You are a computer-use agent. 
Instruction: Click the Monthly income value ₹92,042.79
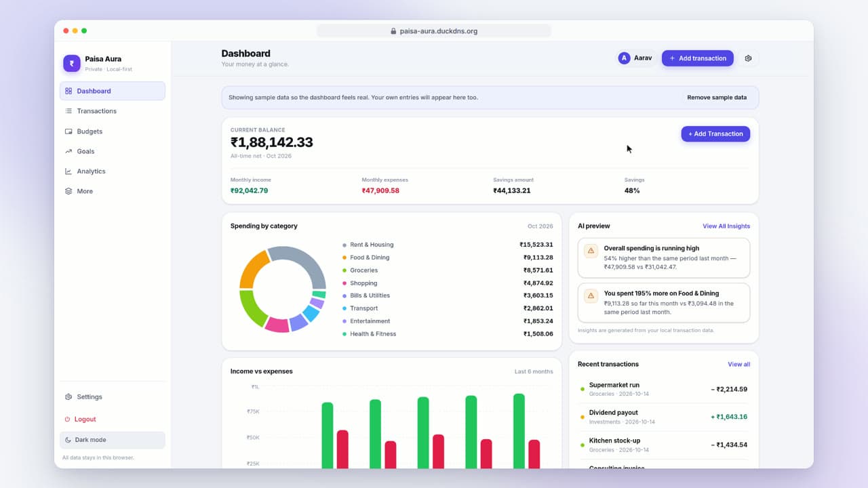[x=249, y=191]
